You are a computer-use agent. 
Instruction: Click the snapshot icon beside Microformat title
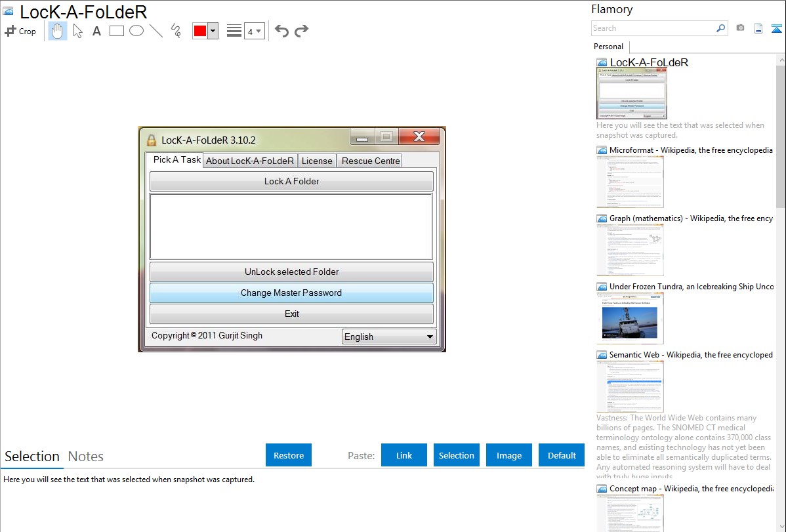tap(602, 150)
